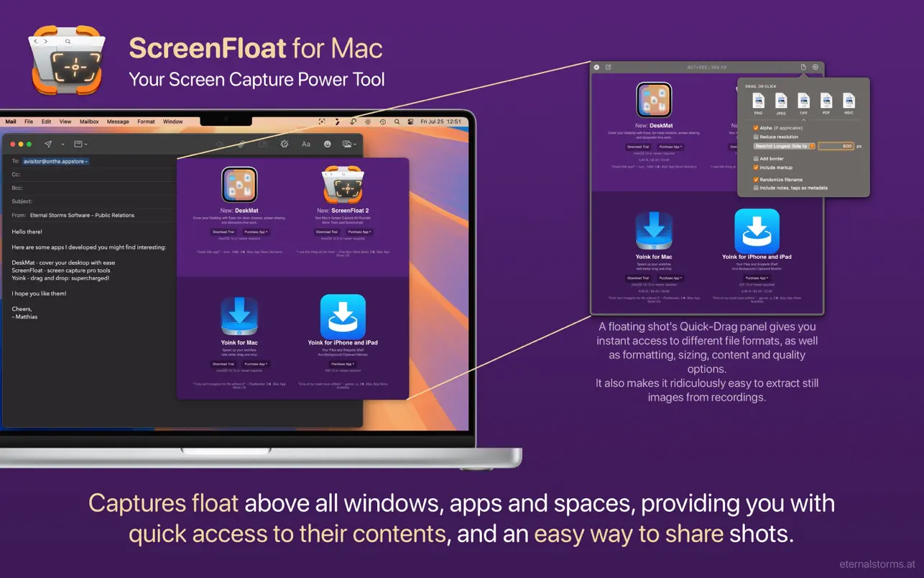Screen dimensions: 924x578
Task: Click the 'I hope you like them!' line
Action: tap(39, 293)
